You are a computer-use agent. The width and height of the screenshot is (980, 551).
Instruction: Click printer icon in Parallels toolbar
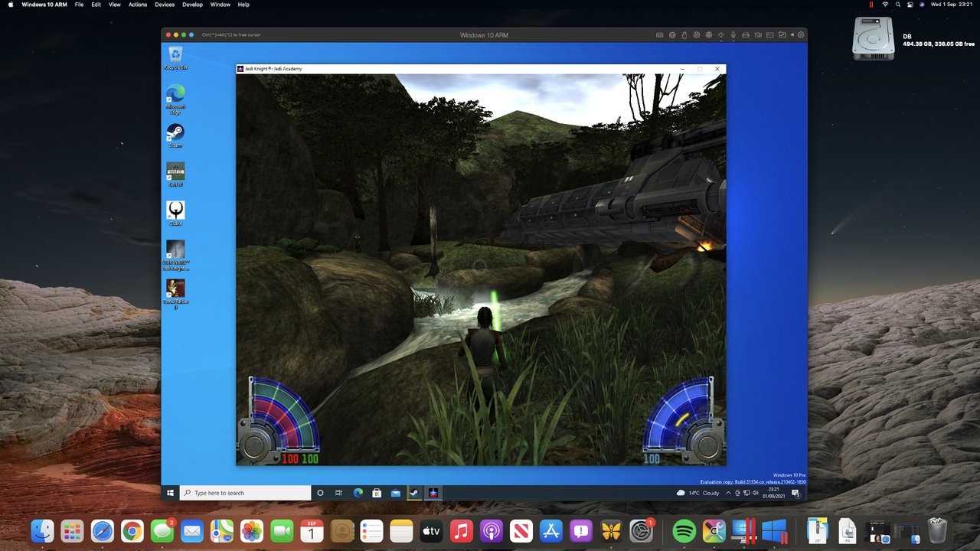pyautogui.click(x=746, y=35)
